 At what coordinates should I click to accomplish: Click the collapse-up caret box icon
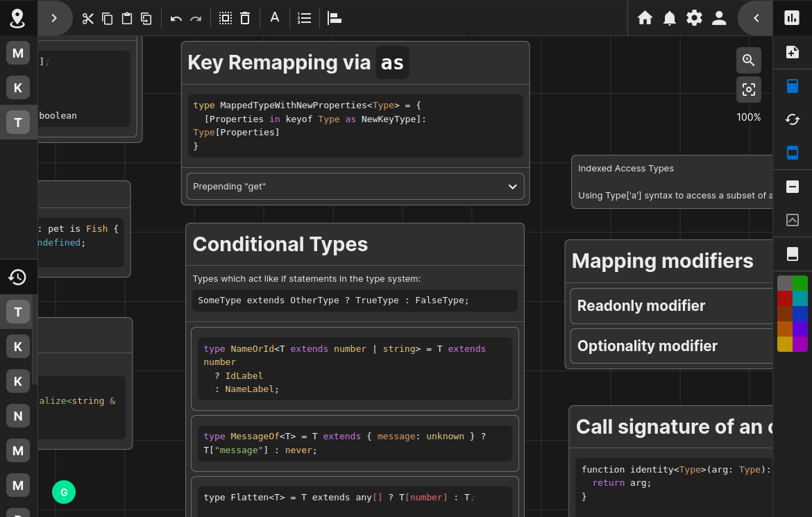click(x=793, y=220)
